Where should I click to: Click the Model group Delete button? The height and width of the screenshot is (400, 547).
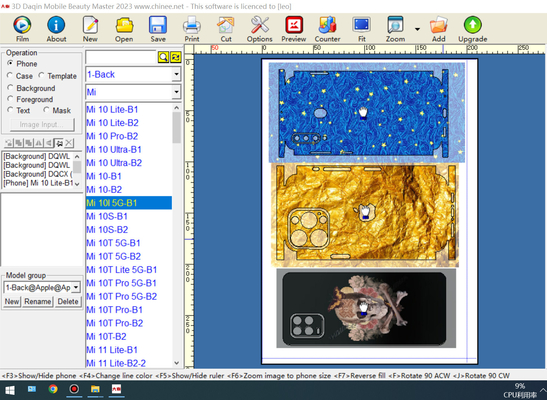pyautogui.click(x=68, y=301)
